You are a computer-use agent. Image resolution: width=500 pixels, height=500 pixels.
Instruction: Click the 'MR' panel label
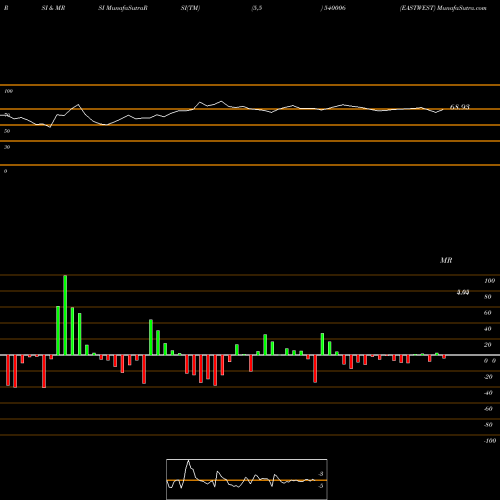pyautogui.click(x=446, y=260)
